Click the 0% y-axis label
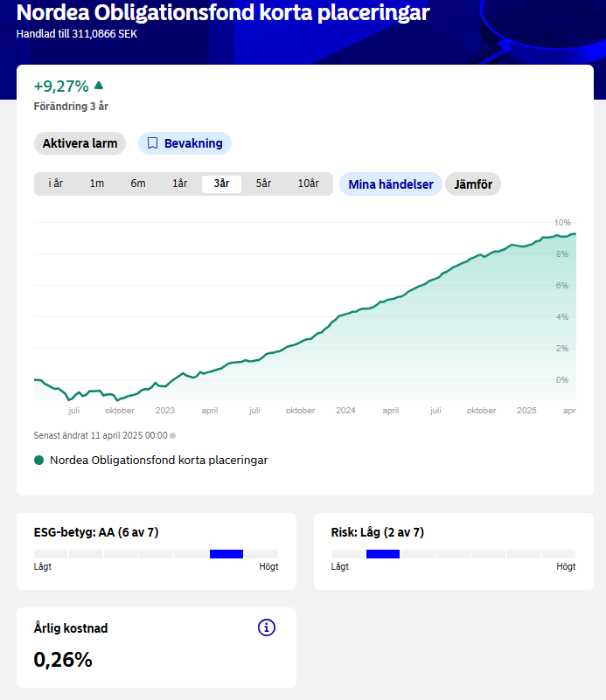Image resolution: width=606 pixels, height=700 pixels. (562, 380)
